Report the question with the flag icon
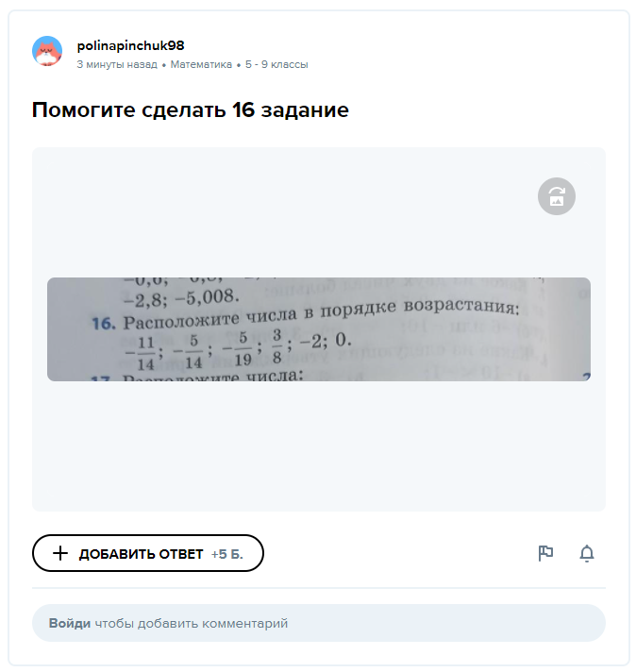 point(545,553)
